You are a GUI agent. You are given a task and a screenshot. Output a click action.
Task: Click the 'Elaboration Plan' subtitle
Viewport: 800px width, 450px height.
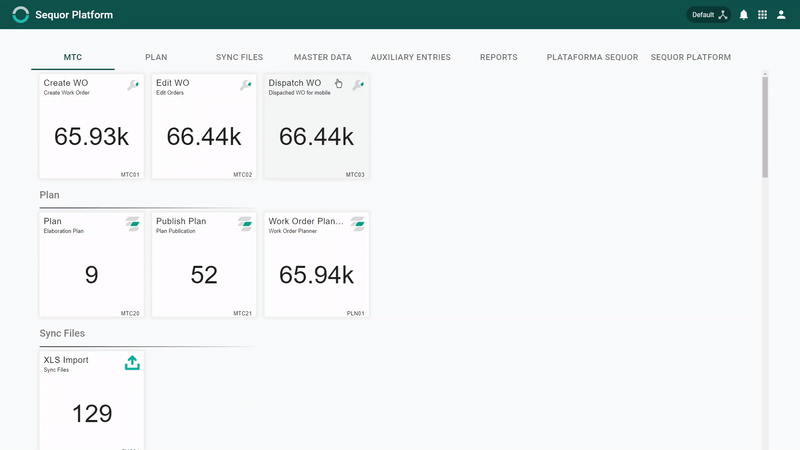[x=64, y=231]
